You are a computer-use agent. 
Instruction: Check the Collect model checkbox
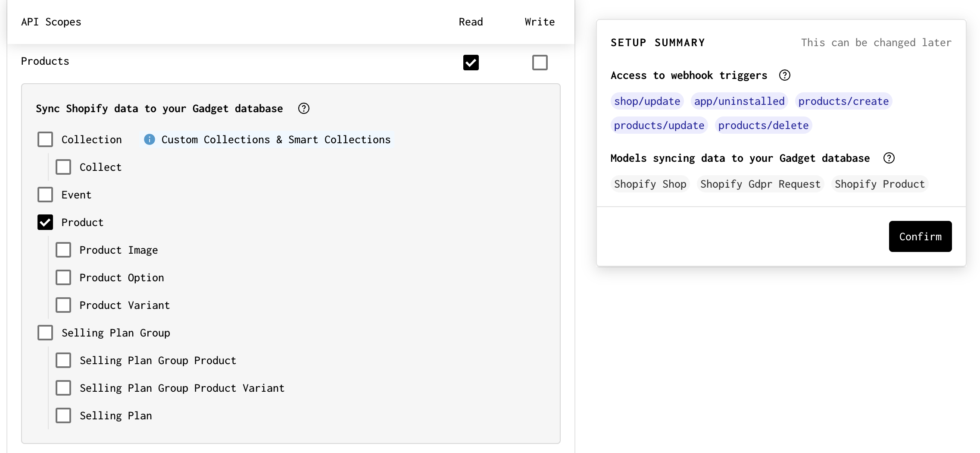click(x=63, y=167)
